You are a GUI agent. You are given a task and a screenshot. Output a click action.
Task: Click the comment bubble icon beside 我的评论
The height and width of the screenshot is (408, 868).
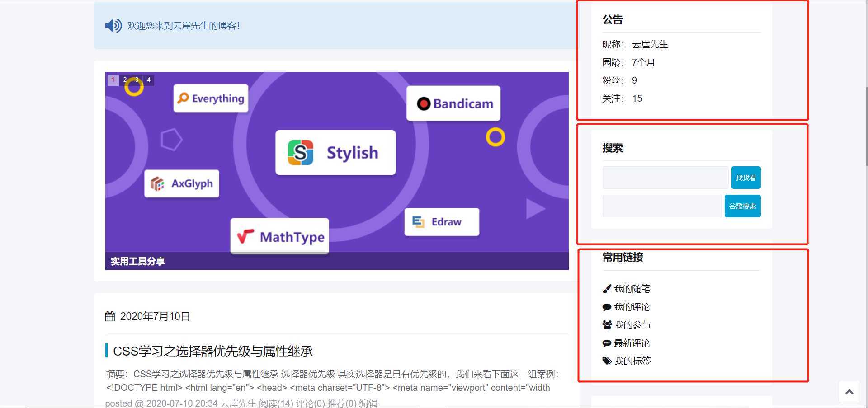tap(607, 307)
